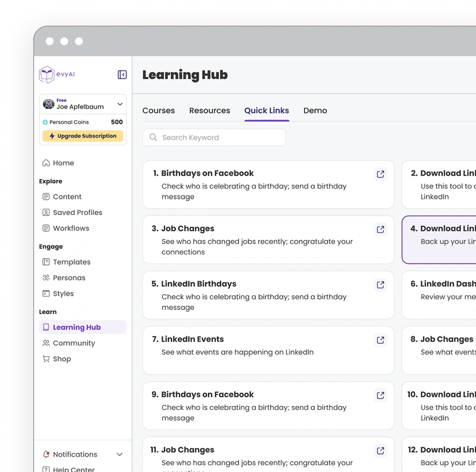Click the Upgrade Subscription button
The width and height of the screenshot is (476, 472).
(83, 136)
